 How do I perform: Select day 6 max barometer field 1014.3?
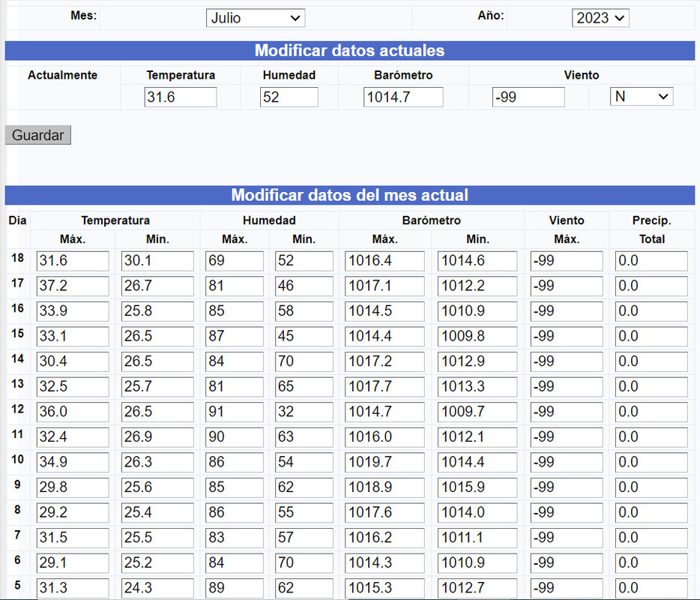[x=384, y=563]
